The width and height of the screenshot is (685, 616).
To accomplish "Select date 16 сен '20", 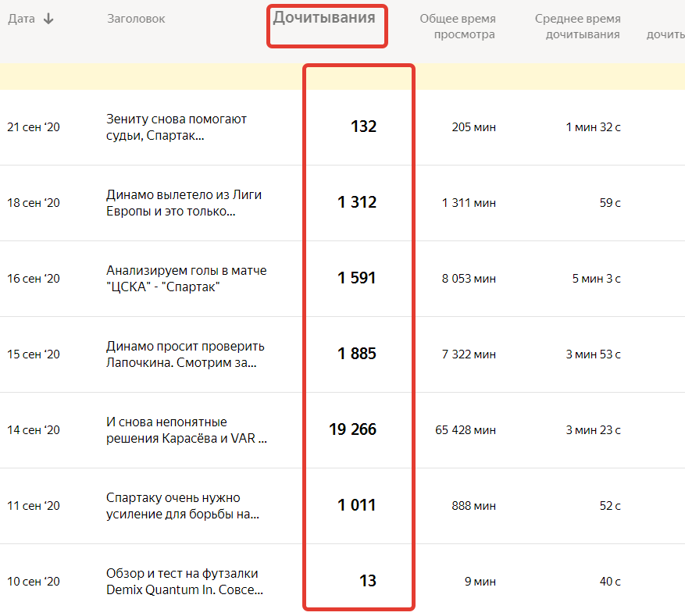I will coord(34,279).
